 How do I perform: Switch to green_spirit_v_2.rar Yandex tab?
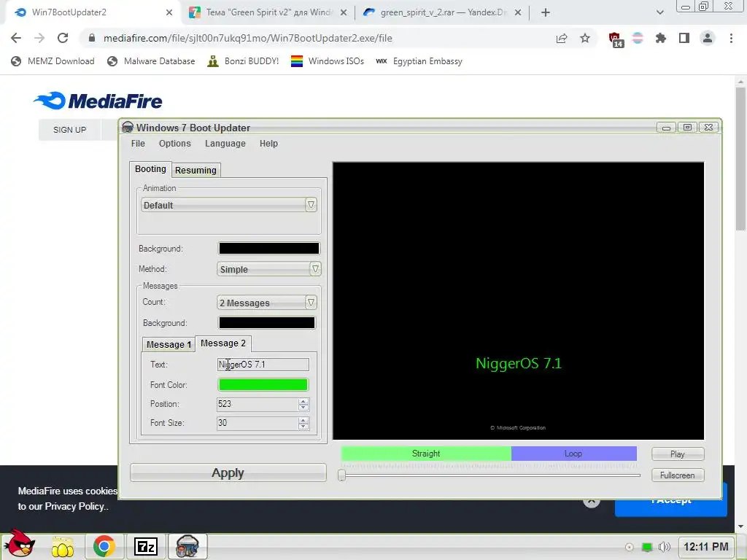(442, 12)
